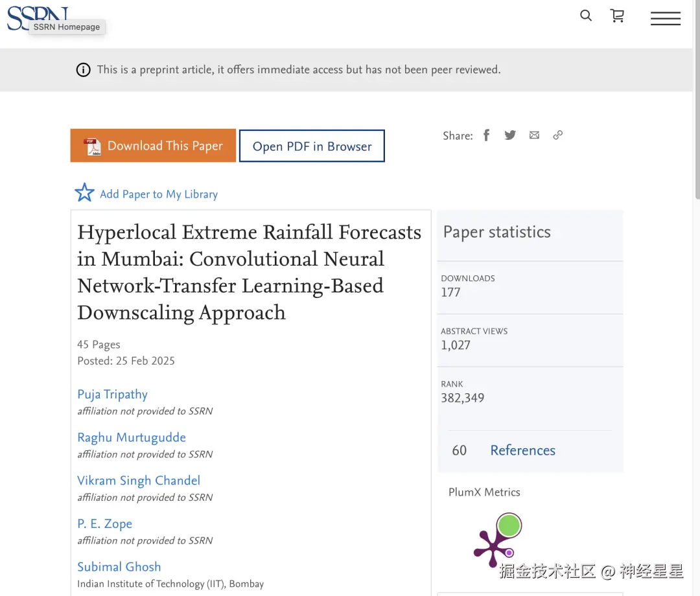Viewport: 700px width, 596px height.
Task: Click the '45 Pages' text
Action: point(99,345)
